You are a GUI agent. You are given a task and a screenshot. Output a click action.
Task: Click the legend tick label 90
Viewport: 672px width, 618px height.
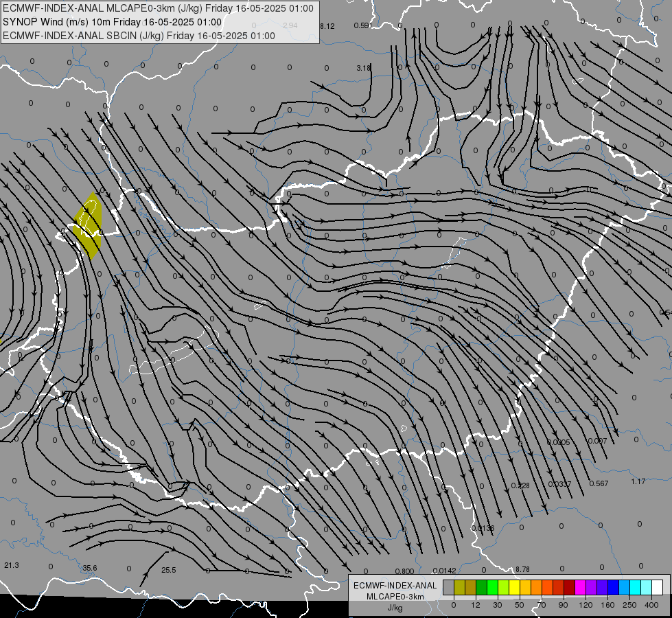[x=563, y=605]
